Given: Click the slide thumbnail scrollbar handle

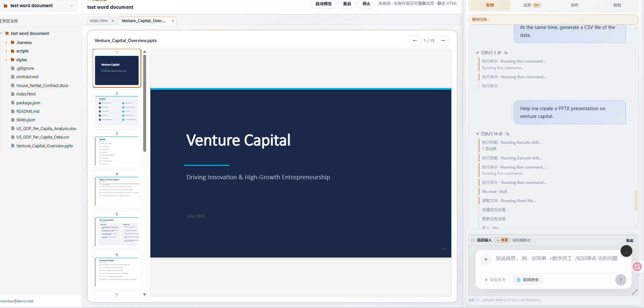Looking at the screenshot, I should [x=144, y=103].
